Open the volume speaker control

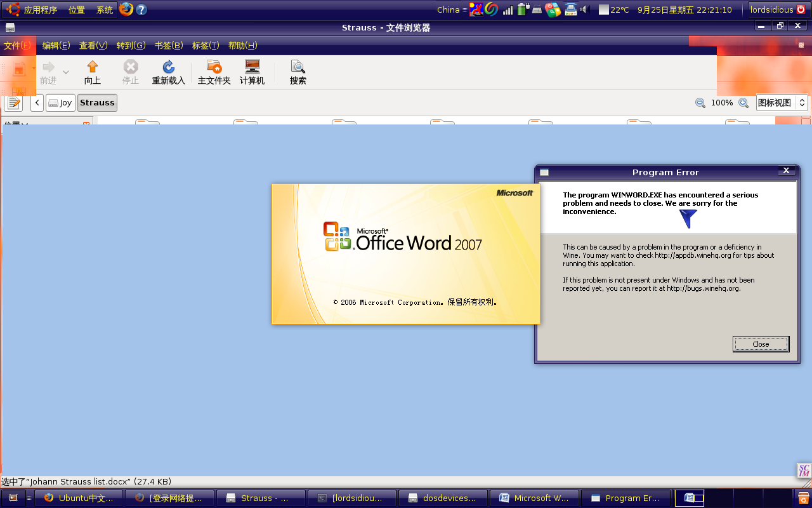584,10
